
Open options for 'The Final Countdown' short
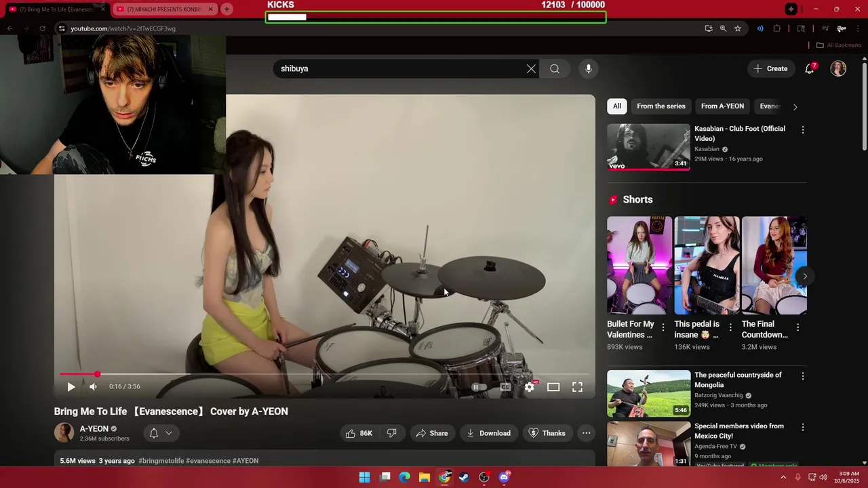[797, 327]
